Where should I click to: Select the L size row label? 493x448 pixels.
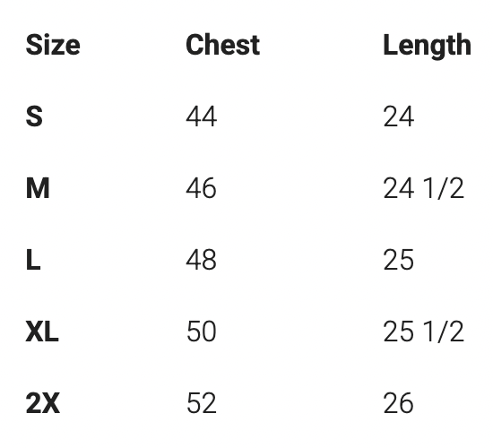click(33, 260)
